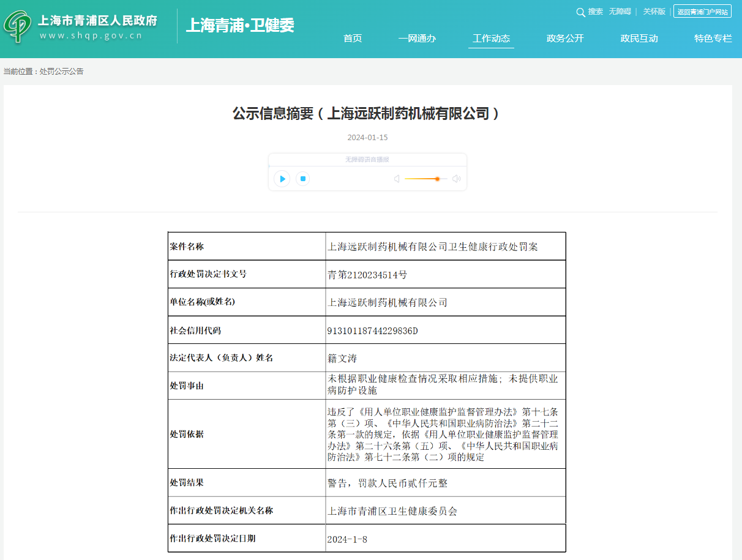Click authority 上海市青浦区卫生健康委员会

392,511
